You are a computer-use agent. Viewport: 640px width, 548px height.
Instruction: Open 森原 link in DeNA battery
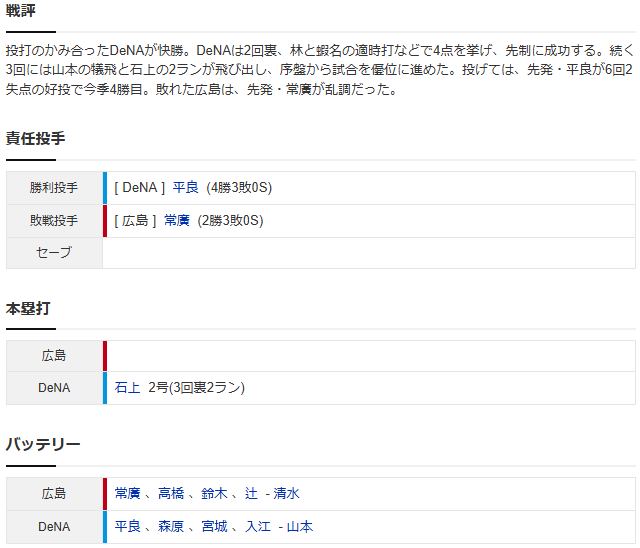click(171, 527)
